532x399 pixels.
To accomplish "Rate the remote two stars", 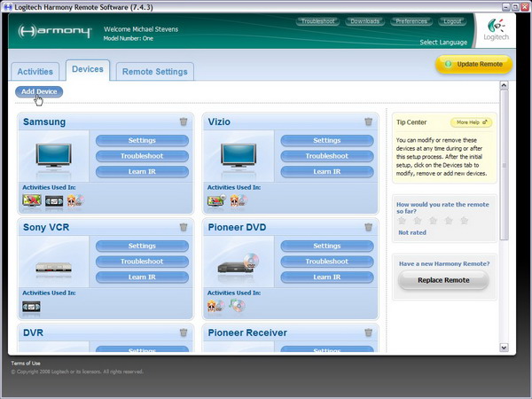I will (418, 221).
